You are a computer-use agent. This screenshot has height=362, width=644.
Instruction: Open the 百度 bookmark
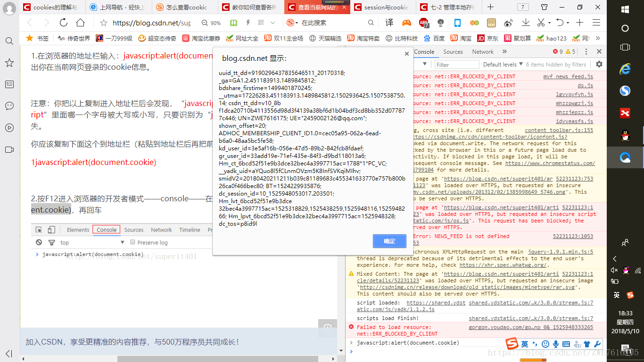point(434,38)
